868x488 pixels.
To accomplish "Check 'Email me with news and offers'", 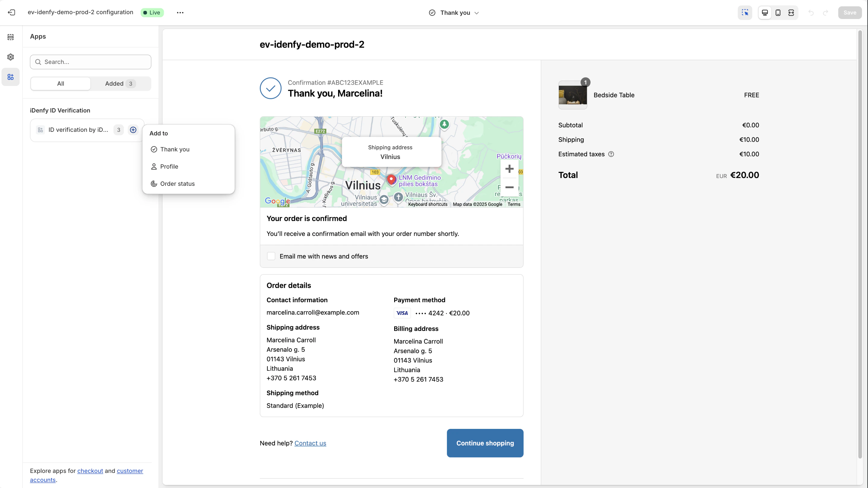I will point(271,256).
